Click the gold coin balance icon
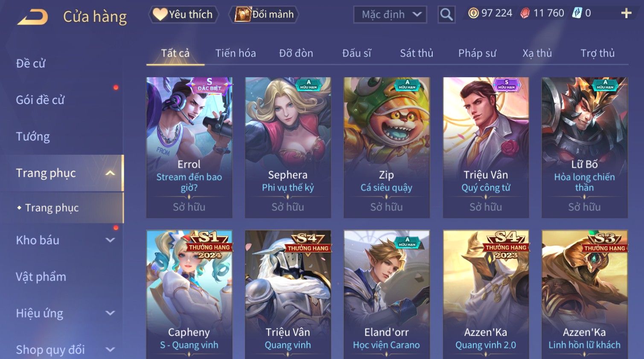The image size is (644, 359). tap(473, 13)
